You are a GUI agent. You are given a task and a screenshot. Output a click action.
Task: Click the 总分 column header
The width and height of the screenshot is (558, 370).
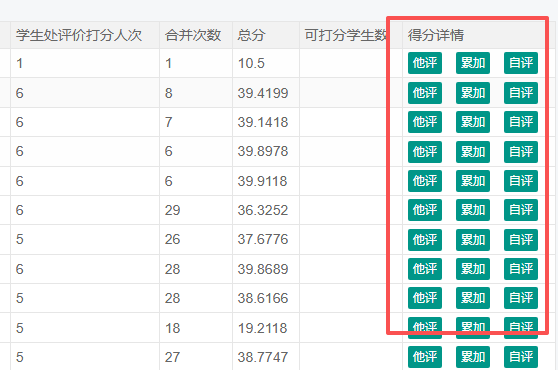pyautogui.click(x=266, y=35)
